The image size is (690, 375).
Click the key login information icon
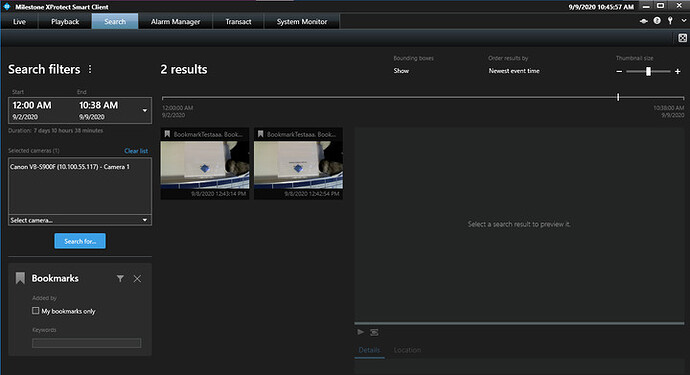(670, 21)
